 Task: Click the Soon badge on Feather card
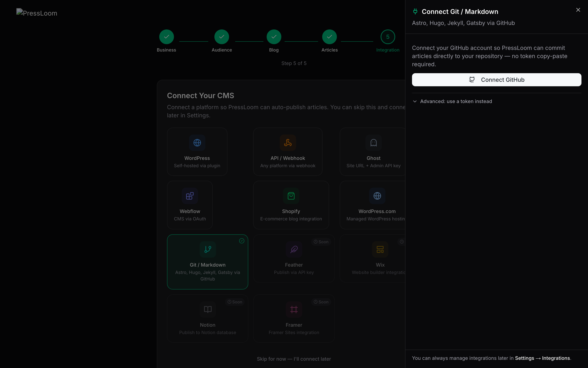coord(321,242)
